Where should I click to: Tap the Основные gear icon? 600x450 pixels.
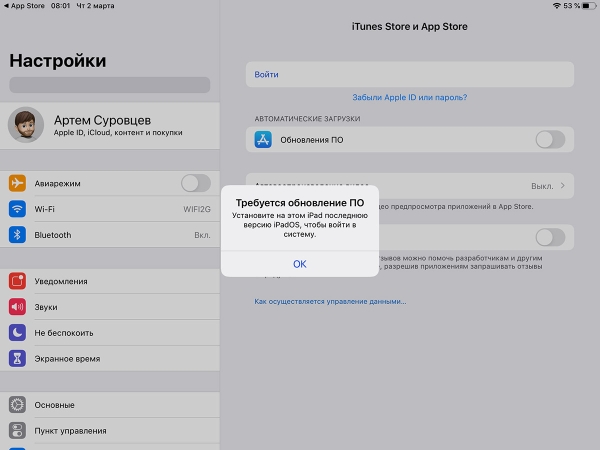click(17, 405)
